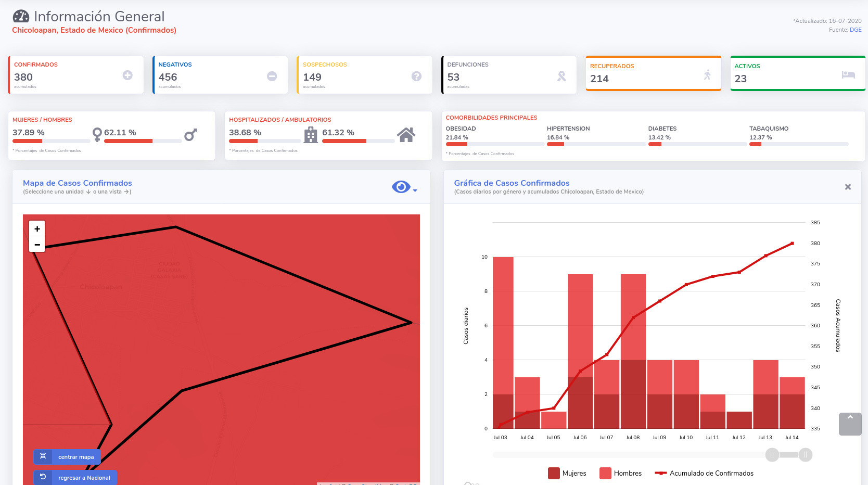Click the walking person icon in Recuperados card
The height and width of the screenshot is (485, 868).
[707, 74]
